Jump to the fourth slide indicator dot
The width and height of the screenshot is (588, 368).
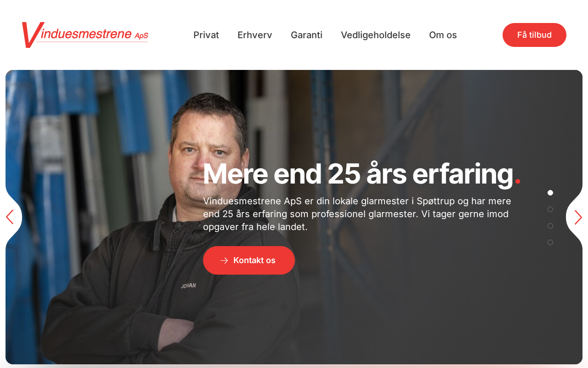pyautogui.click(x=550, y=242)
